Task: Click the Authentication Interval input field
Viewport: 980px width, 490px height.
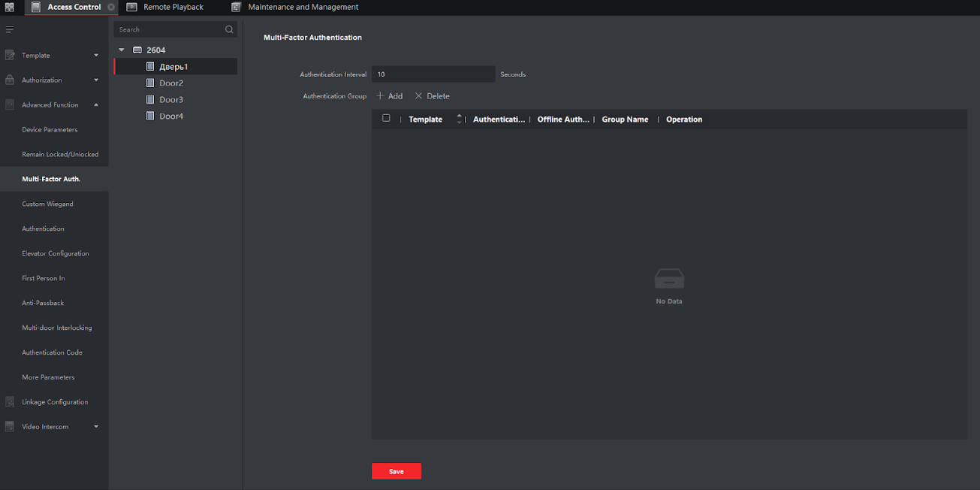Action: coord(433,74)
